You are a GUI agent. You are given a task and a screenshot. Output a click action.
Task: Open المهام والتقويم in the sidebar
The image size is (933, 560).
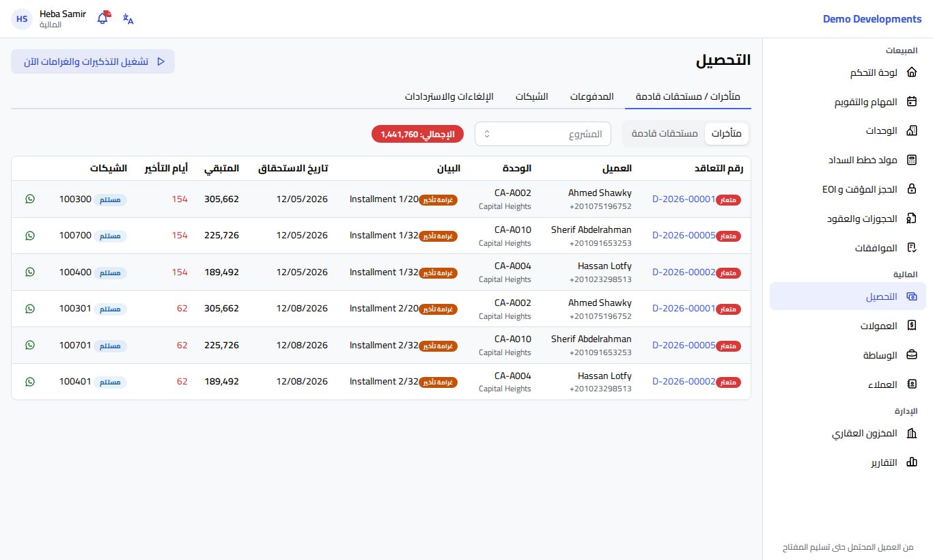pyautogui.click(x=848, y=102)
